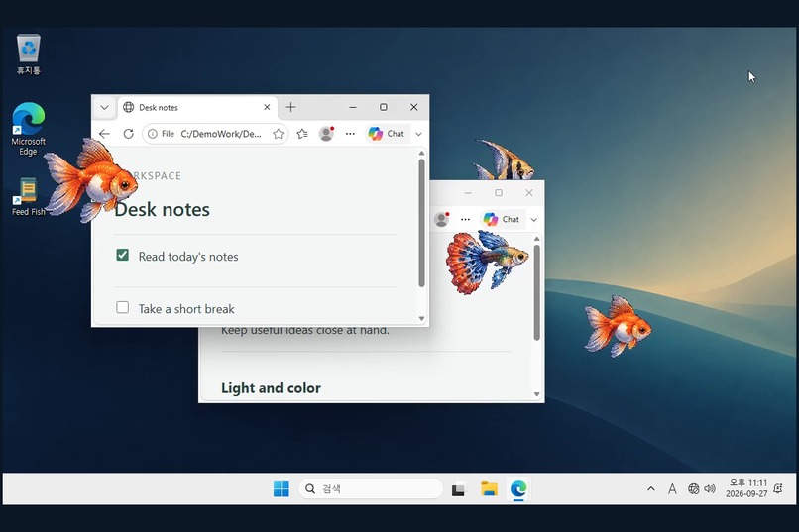Open Task View from the taskbar
Viewport: 799px width, 532px height.
[459, 489]
